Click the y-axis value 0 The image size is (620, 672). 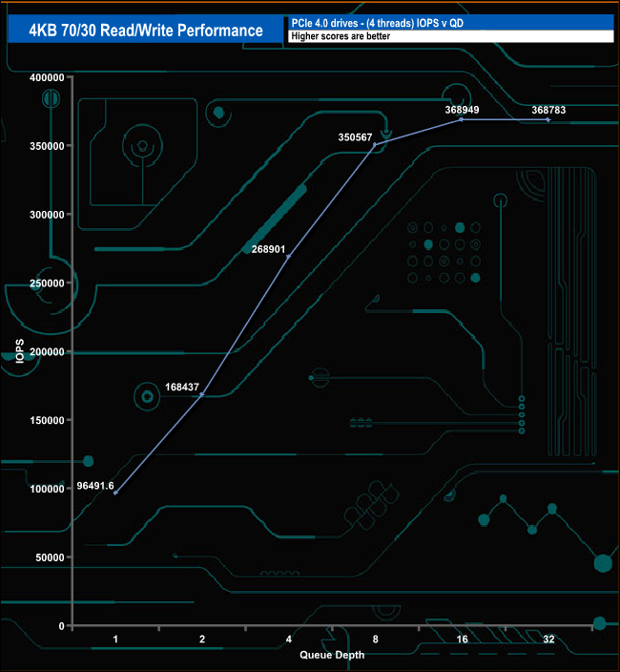pyautogui.click(x=61, y=626)
